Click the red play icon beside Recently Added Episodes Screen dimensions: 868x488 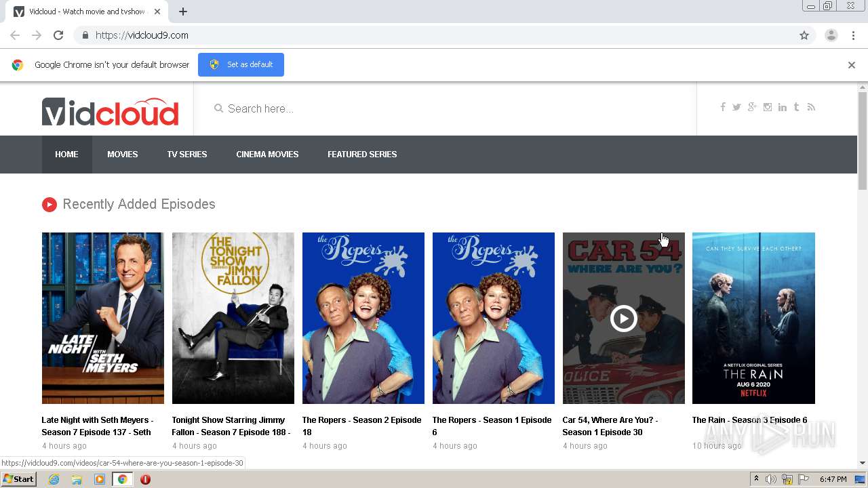tap(50, 205)
